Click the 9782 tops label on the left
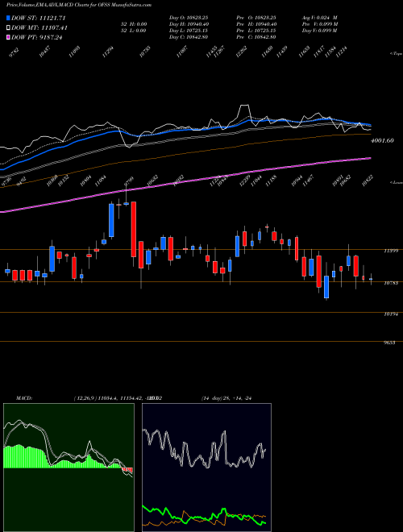The image size is (403, 532). (x=14, y=53)
